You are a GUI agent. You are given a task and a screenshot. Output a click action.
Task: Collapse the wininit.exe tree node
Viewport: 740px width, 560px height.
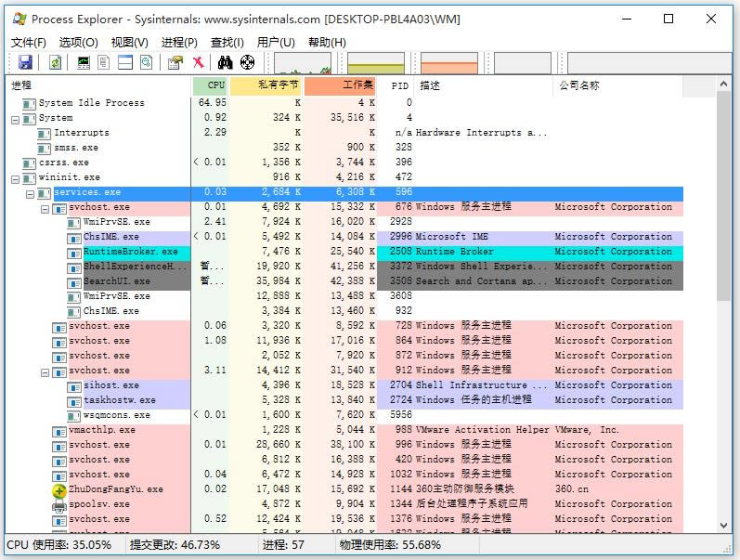(x=15, y=179)
